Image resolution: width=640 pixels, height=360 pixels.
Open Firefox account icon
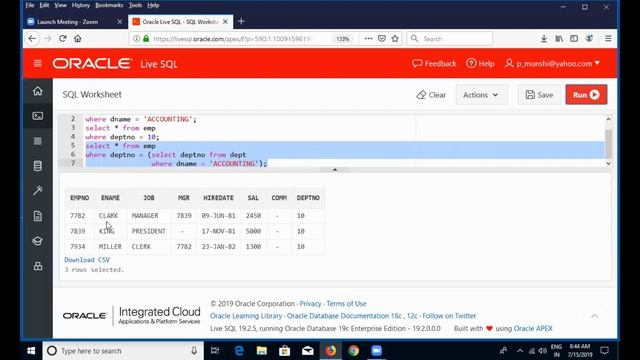point(589,38)
